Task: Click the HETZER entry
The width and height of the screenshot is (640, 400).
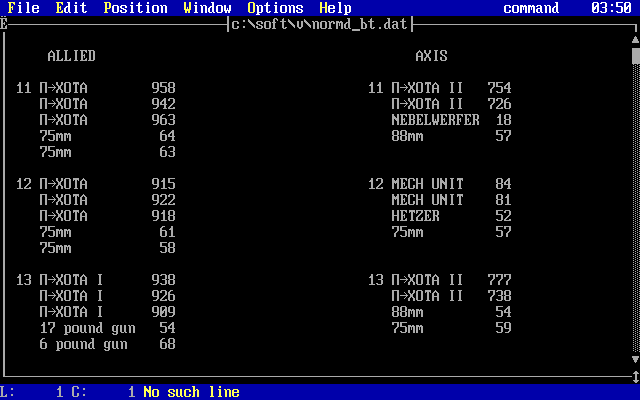Action: coord(415,216)
